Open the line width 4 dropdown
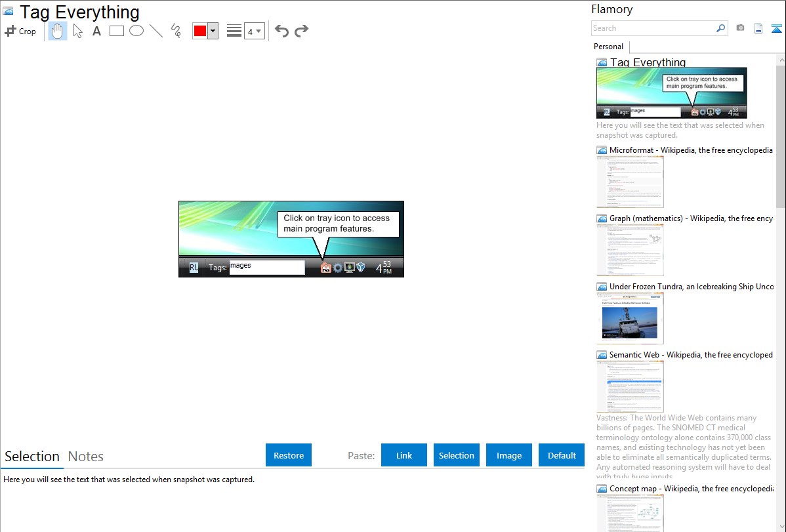786x532 pixels. click(254, 31)
